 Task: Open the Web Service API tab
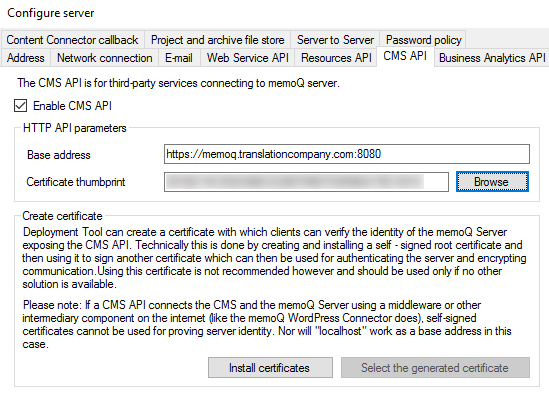pyautogui.click(x=248, y=58)
